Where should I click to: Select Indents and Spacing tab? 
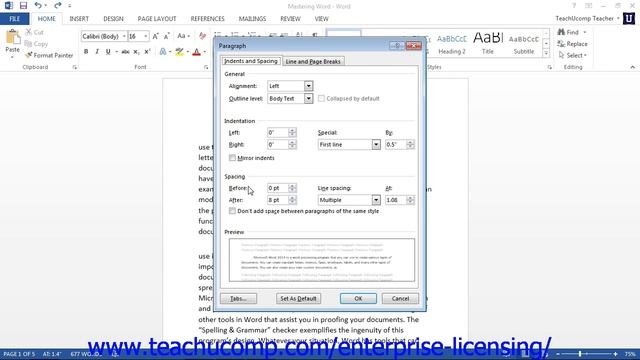(x=251, y=61)
